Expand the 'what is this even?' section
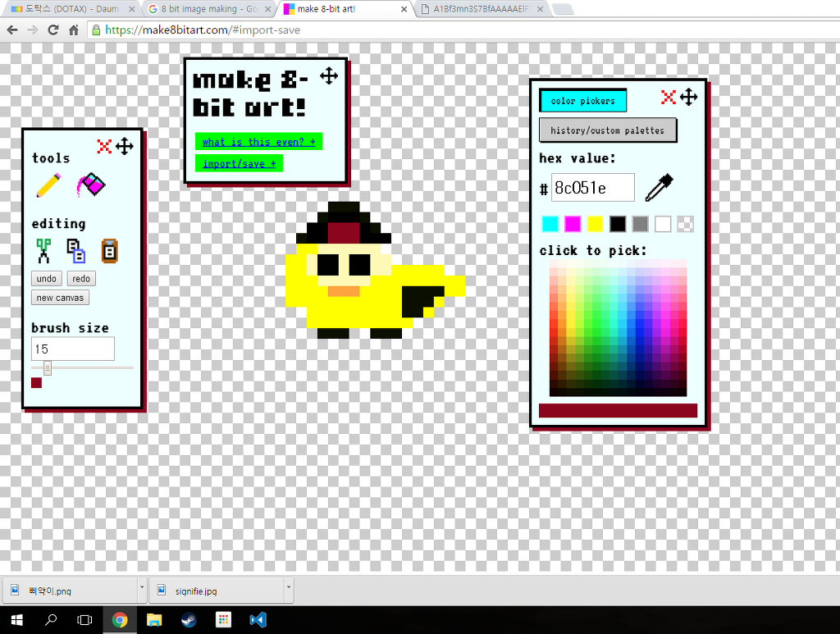840x634 pixels. (x=258, y=142)
